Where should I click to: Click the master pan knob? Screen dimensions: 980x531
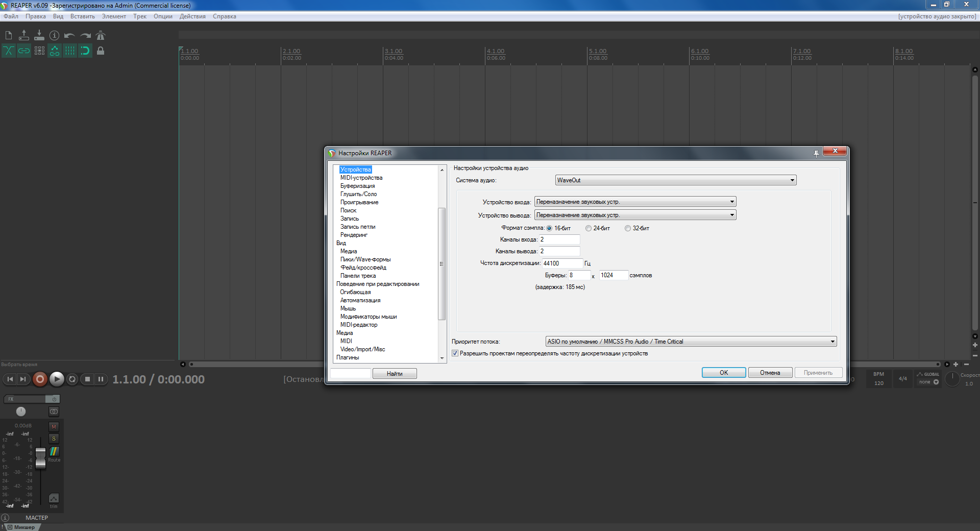coord(21,411)
